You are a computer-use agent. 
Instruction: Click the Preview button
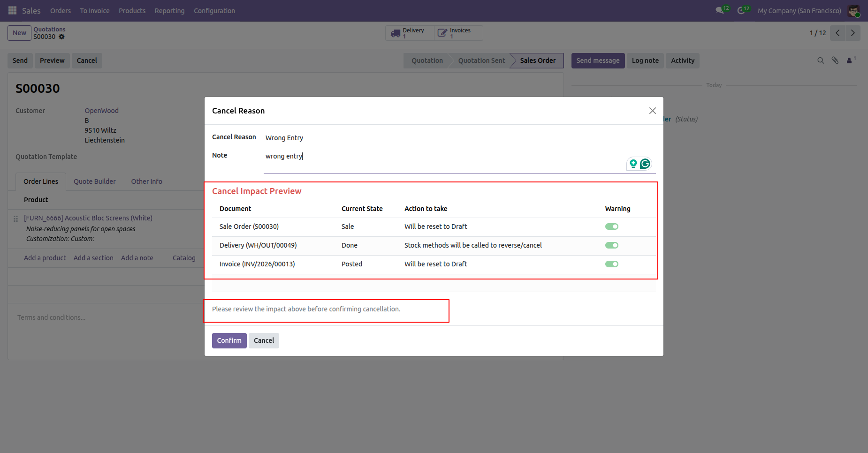pyautogui.click(x=52, y=60)
